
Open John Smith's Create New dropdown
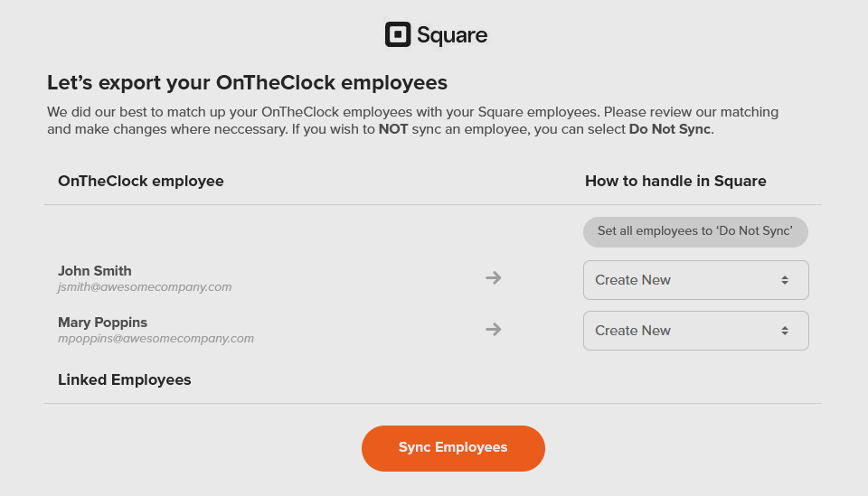click(695, 280)
